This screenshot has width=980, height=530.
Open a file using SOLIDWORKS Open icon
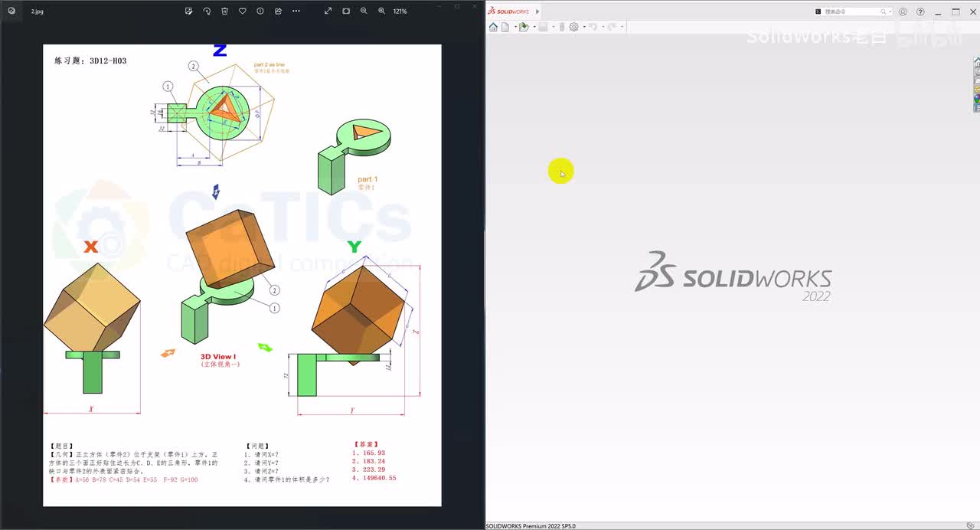(524, 27)
